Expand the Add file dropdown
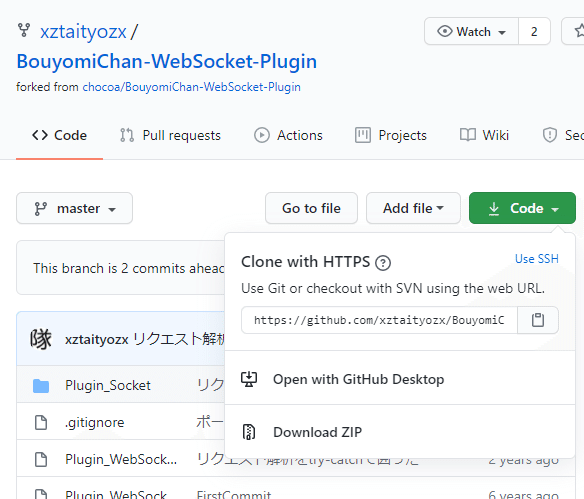 pyautogui.click(x=413, y=208)
